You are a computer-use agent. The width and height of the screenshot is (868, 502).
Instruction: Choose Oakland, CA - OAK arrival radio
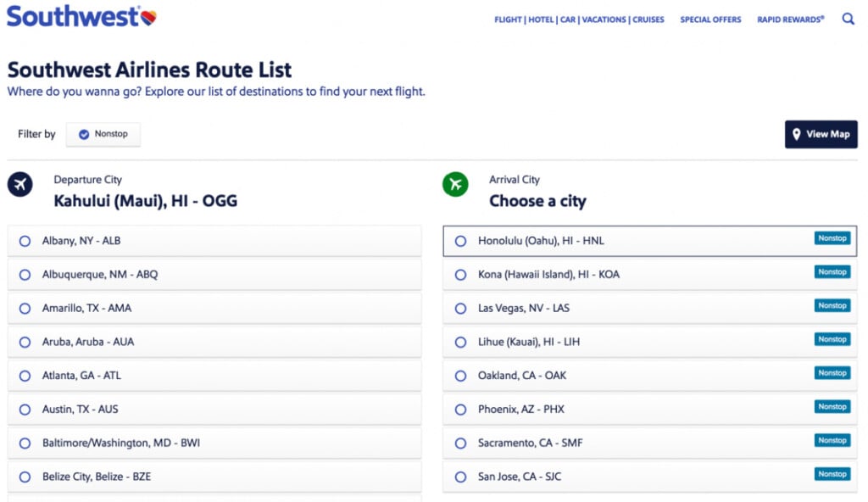tap(460, 376)
